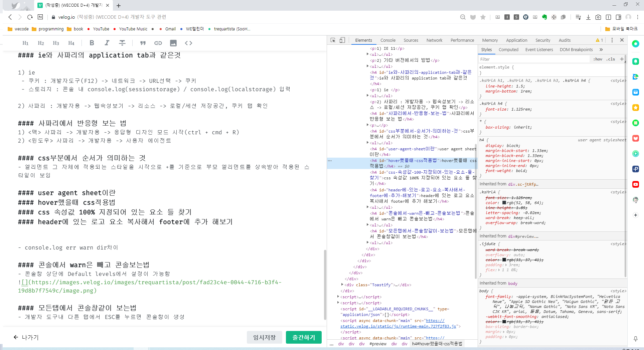Viewport: 644px width, 350px height.
Task: Expand the margin shorthand in body rule
Action: (x=504, y=332)
